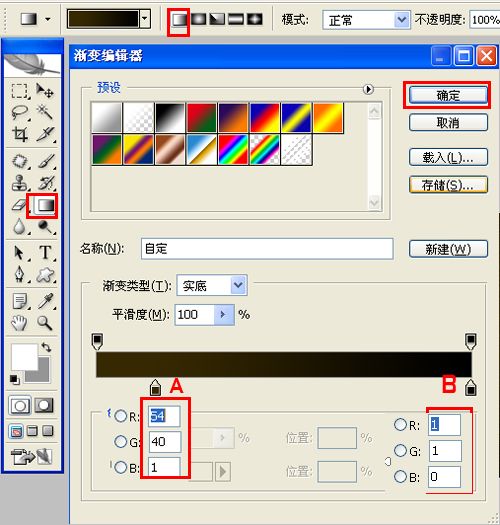Select the Blur tool
Screen dimensions: 500x525
coord(19,227)
